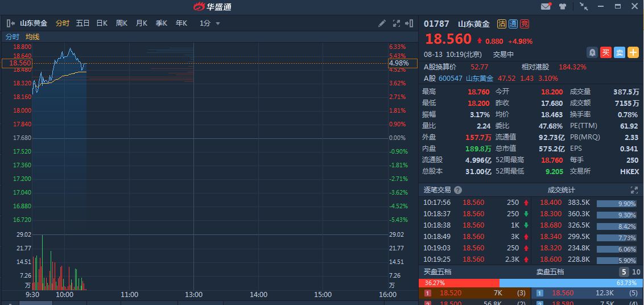Click the 外盘 value 157.7万
Image resolution: width=644 pixels, height=305 pixels.
click(x=478, y=137)
